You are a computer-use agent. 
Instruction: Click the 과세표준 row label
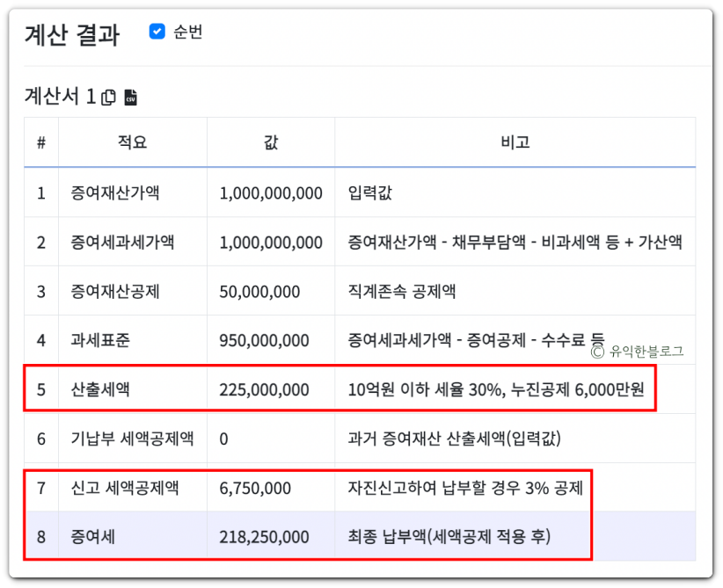[x=100, y=340]
